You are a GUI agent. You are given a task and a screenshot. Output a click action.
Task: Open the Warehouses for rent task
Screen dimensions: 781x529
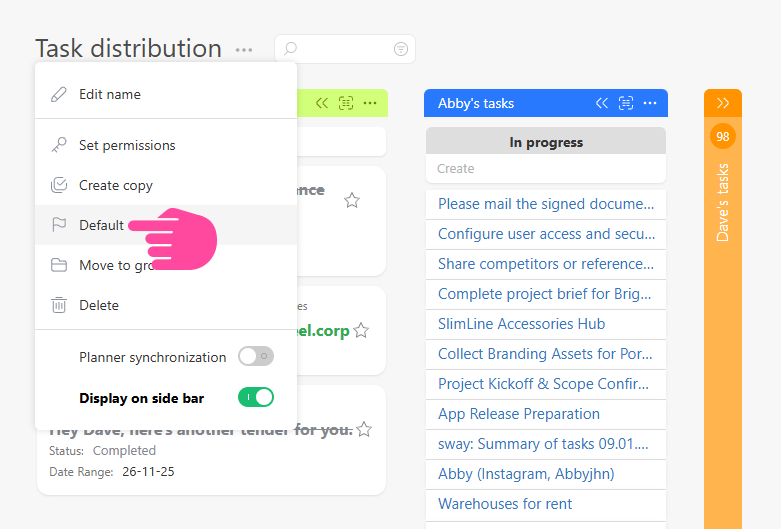[x=504, y=504]
